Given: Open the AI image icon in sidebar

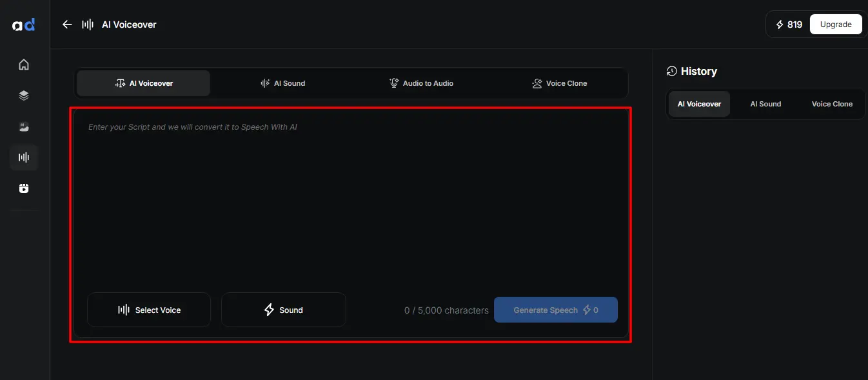Looking at the screenshot, I should pyautogui.click(x=24, y=126).
